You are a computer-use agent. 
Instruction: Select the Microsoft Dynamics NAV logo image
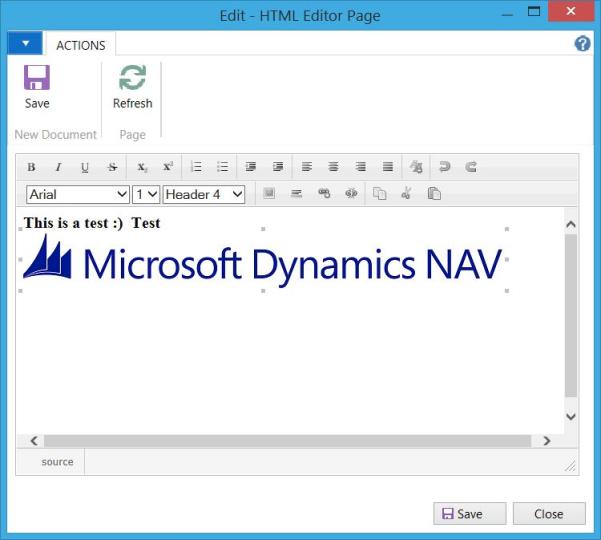tap(263, 260)
